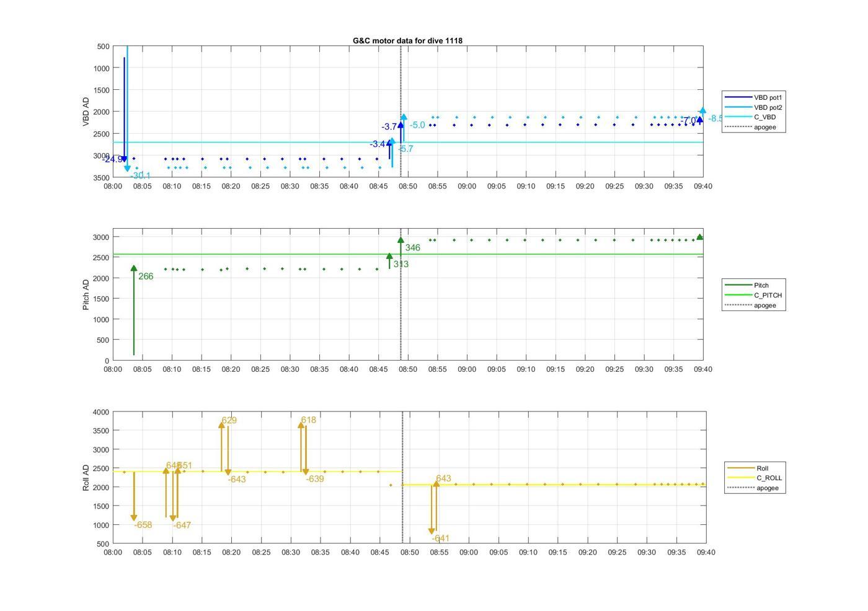The width and height of the screenshot is (868, 611).
Task: Click the down arrow marker at -658 roll move
Action: pyautogui.click(x=134, y=518)
